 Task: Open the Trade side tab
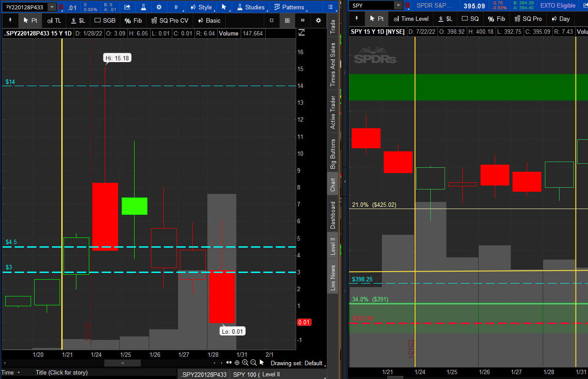click(x=333, y=27)
